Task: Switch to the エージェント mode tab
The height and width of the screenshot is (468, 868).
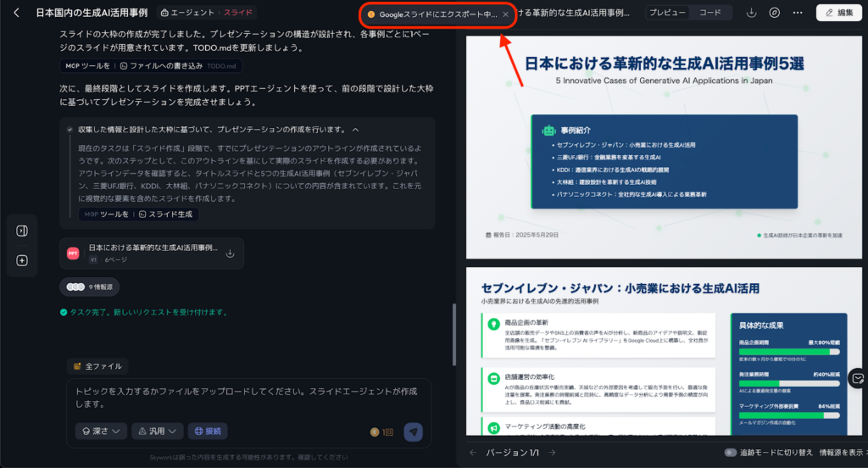Action: [187, 12]
